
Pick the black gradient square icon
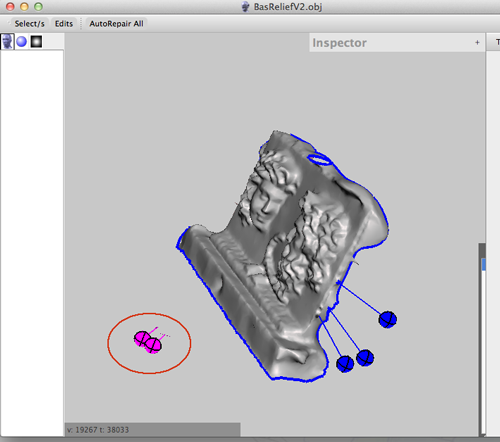[36, 42]
